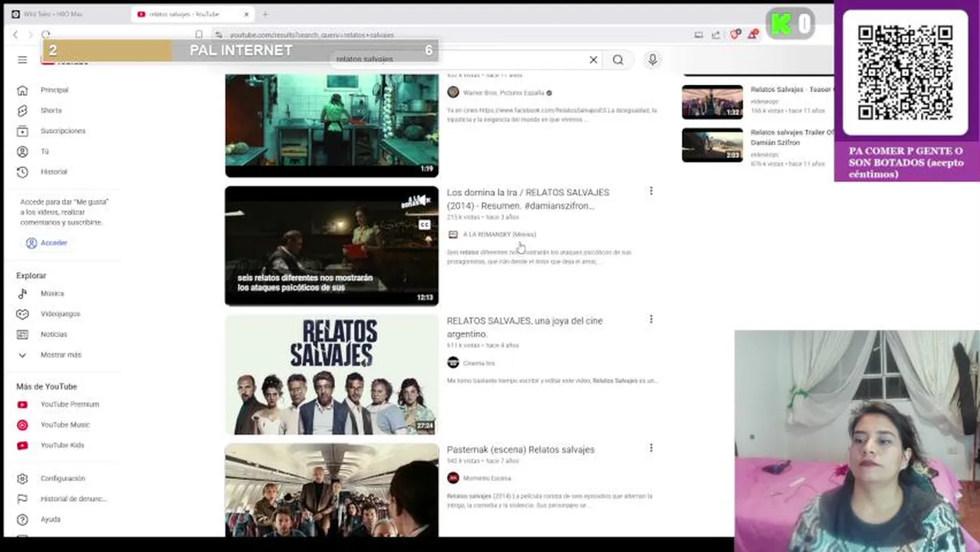Select the relatos salvajes YouTube tab

[184, 14]
